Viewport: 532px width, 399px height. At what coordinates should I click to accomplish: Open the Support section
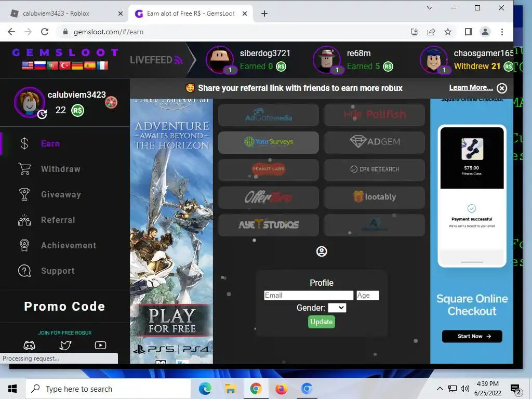pos(58,271)
